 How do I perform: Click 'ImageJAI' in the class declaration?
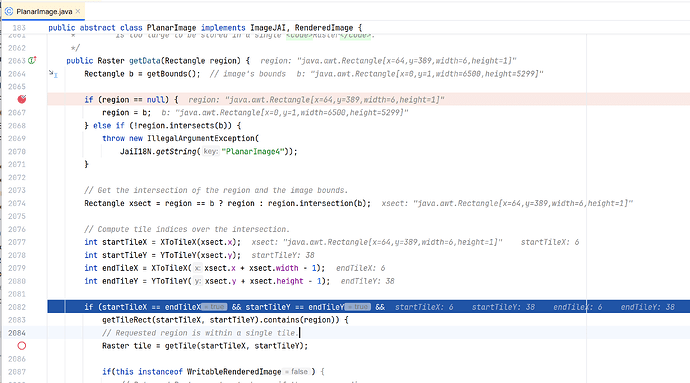point(268,28)
